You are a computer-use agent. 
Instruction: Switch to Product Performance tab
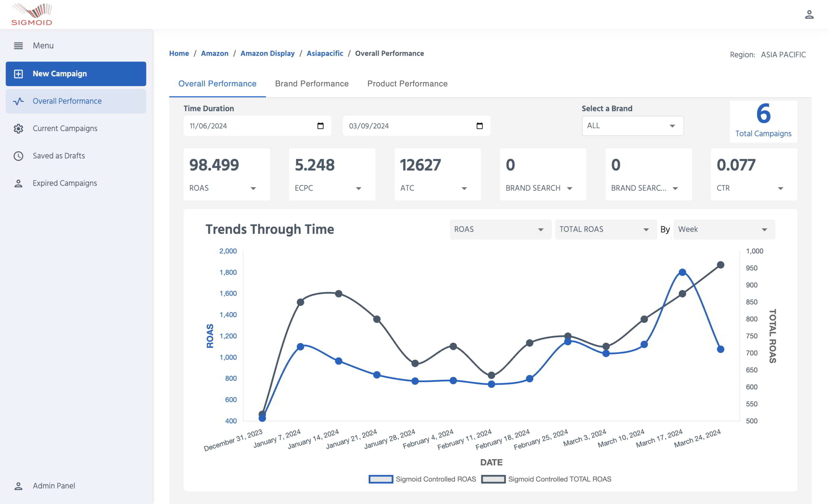click(x=407, y=84)
